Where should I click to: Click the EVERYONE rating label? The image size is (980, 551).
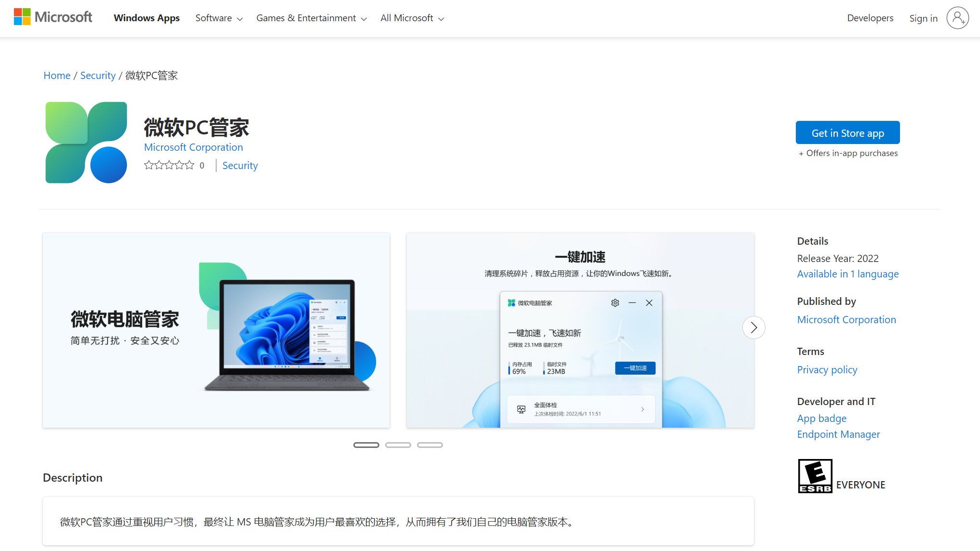point(861,485)
